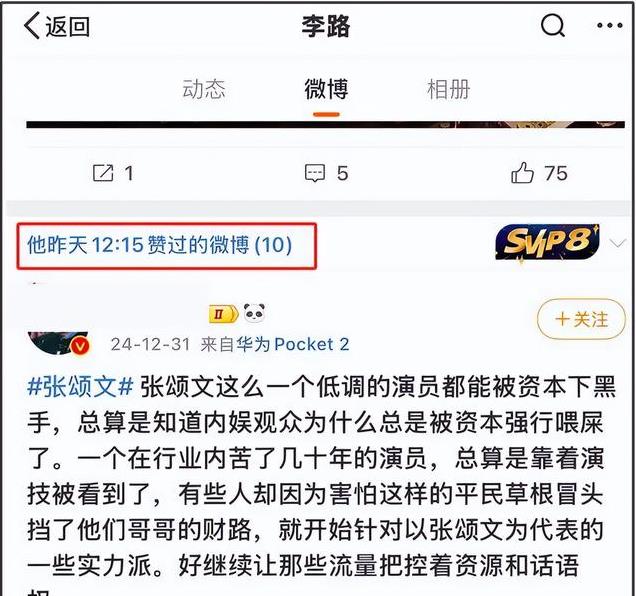Open 他昨天12:15赞过的微博 (10) link
636x596 pixels.
[x=160, y=245]
